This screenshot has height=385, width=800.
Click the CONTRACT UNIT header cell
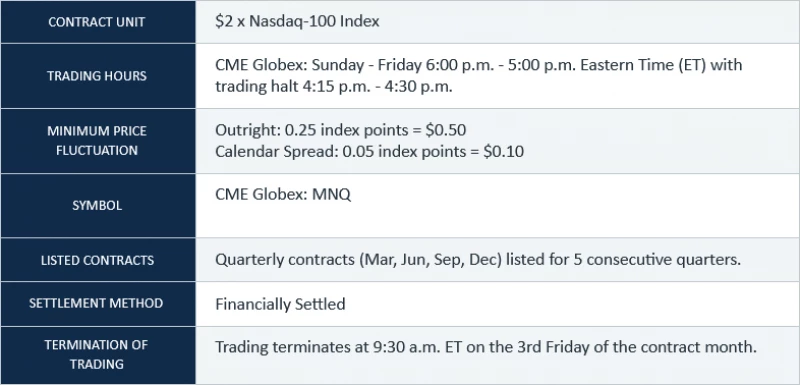[x=97, y=22]
